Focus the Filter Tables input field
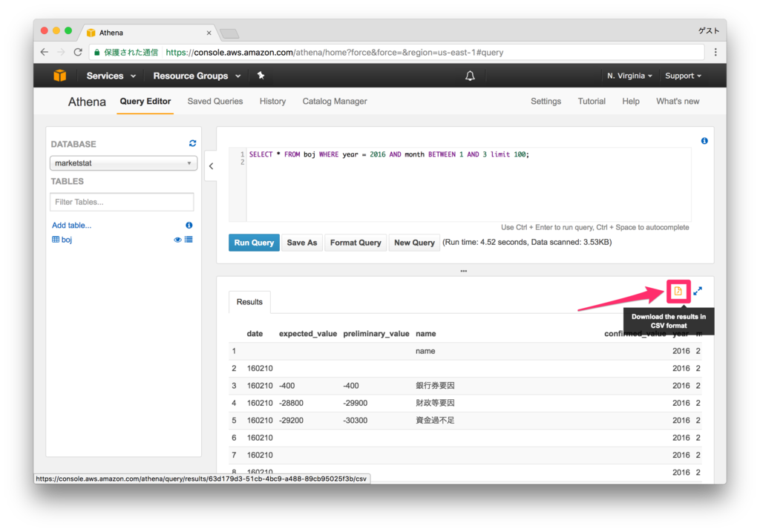Screen dimensions: 760x532 [122, 202]
